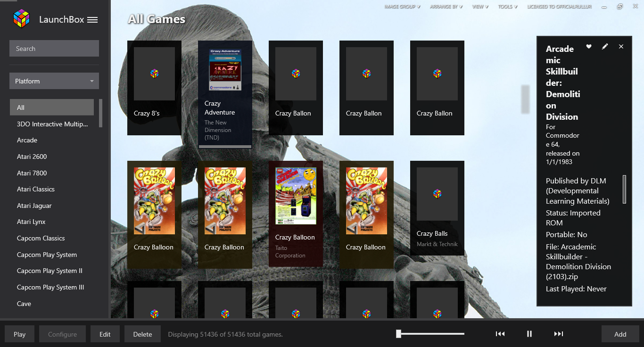Click the Add button
The width and height of the screenshot is (644, 347).
pyautogui.click(x=620, y=334)
